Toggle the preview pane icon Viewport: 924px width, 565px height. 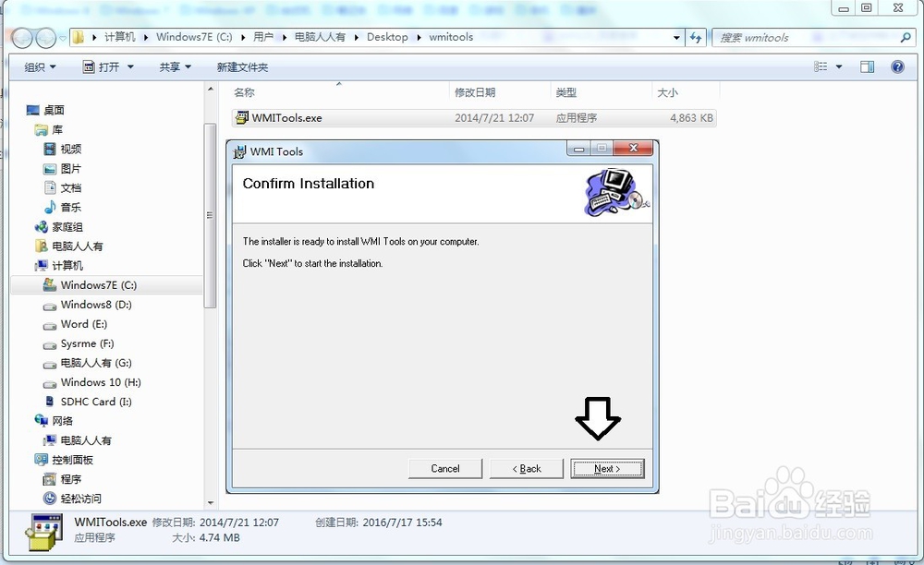pos(867,66)
